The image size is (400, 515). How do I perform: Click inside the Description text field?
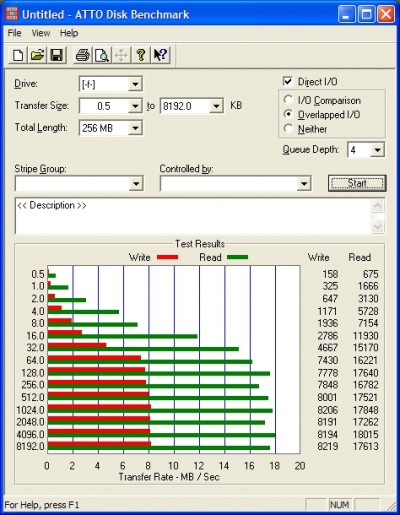193,216
